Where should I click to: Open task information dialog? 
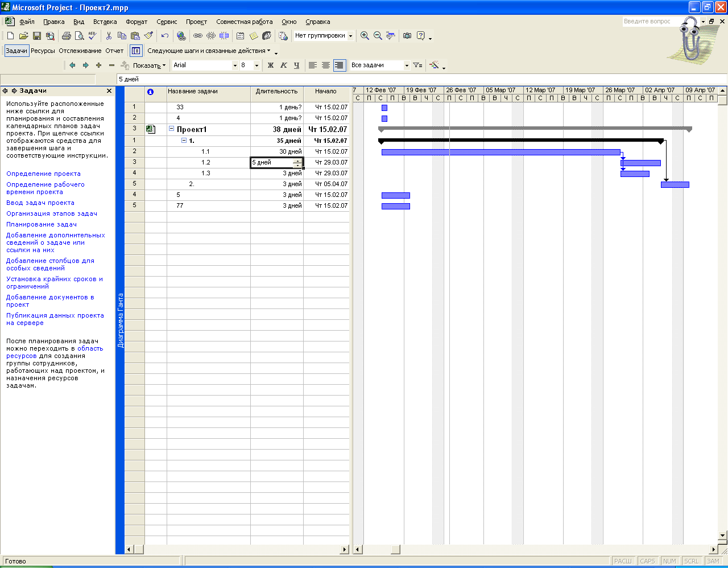tap(241, 36)
